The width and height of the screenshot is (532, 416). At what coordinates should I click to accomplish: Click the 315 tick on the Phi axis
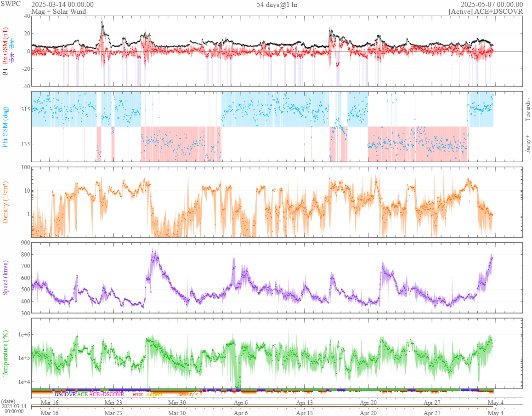25,109
